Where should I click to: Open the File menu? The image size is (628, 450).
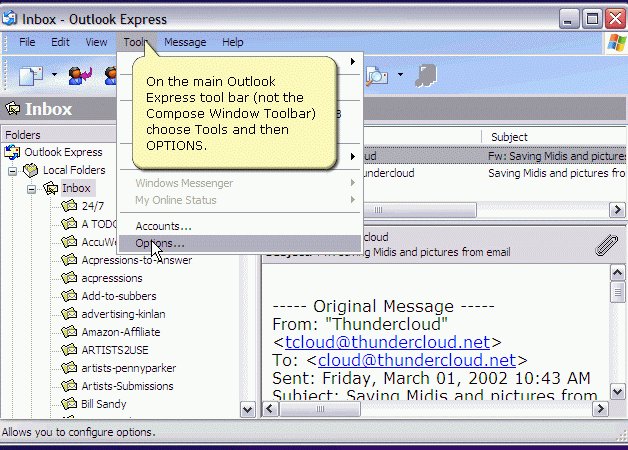(x=27, y=42)
